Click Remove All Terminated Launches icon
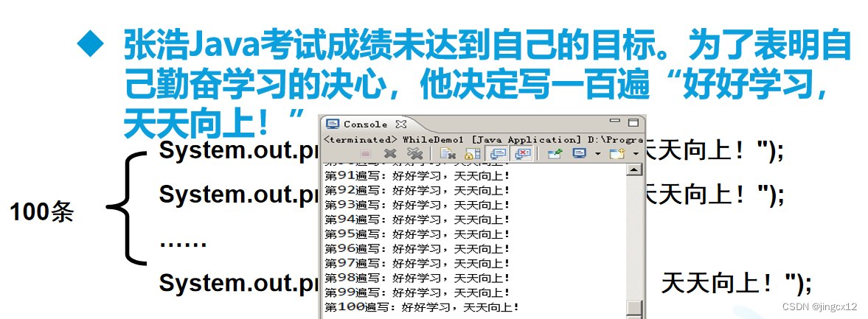868x319 pixels. pyautogui.click(x=414, y=153)
